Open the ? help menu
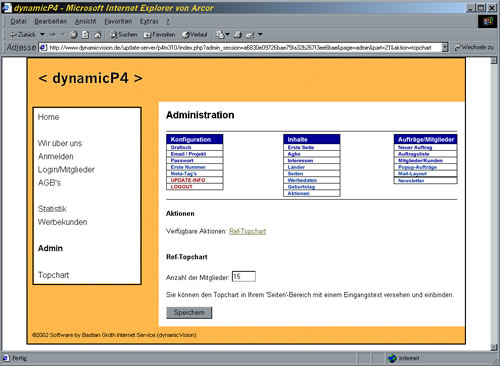This screenshot has width=500, height=366. pos(168,21)
